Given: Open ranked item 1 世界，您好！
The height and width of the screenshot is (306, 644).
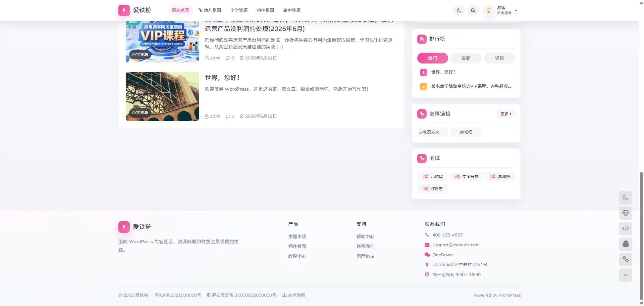Looking at the screenshot, I should click(x=443, y=72).
